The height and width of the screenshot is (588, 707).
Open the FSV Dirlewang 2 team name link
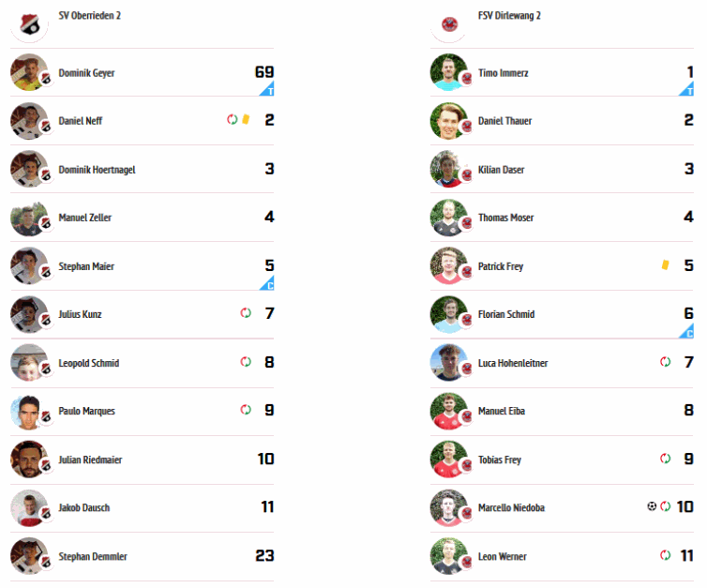point(509,15)
